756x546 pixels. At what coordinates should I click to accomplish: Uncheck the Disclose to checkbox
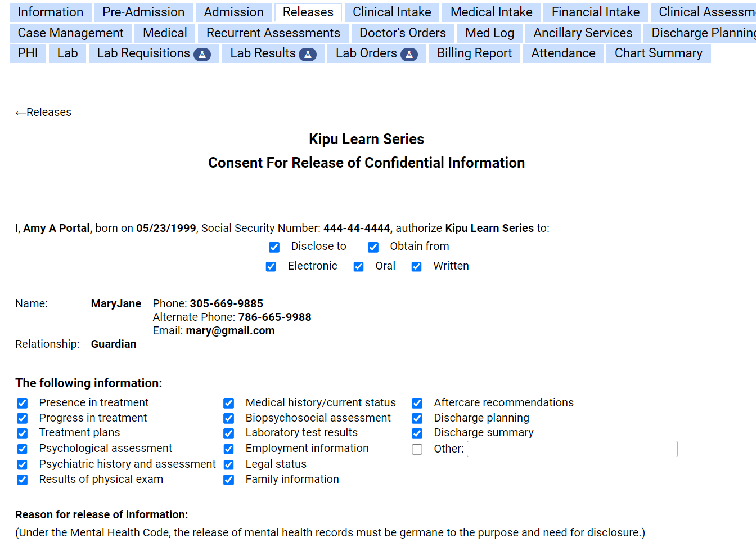click(x=274, y=247)
